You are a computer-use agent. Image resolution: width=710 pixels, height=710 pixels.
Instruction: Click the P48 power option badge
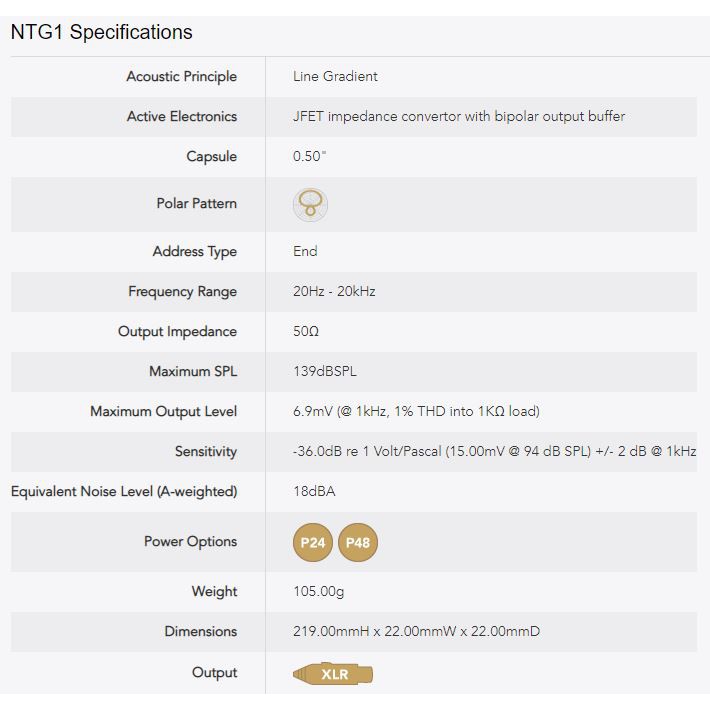[358, 542]
